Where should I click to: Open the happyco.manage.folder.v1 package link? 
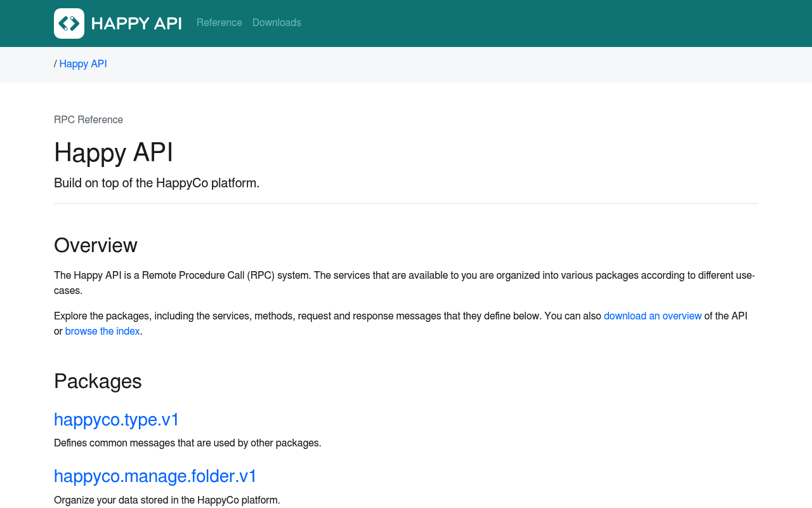tap(155, 476)
